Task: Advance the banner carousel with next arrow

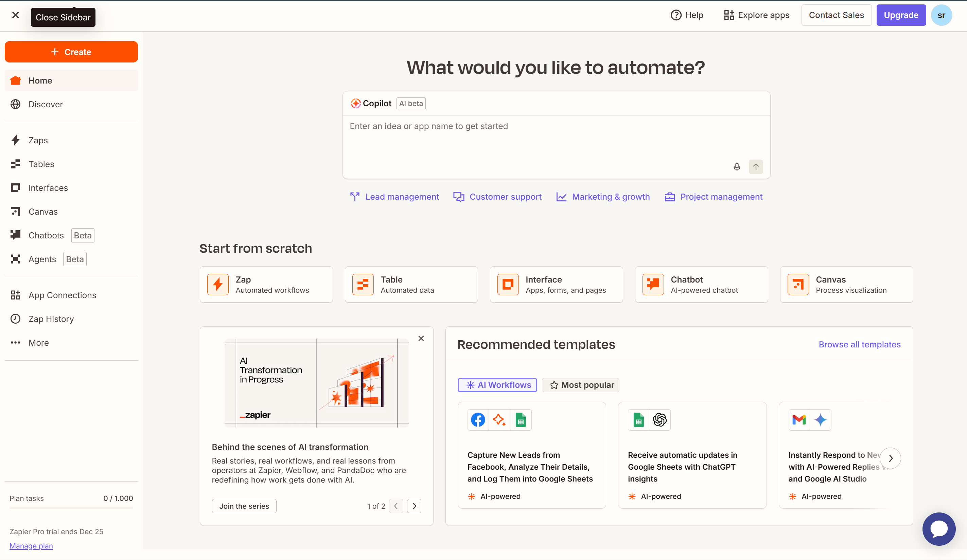Action: [x=414, y=506]
